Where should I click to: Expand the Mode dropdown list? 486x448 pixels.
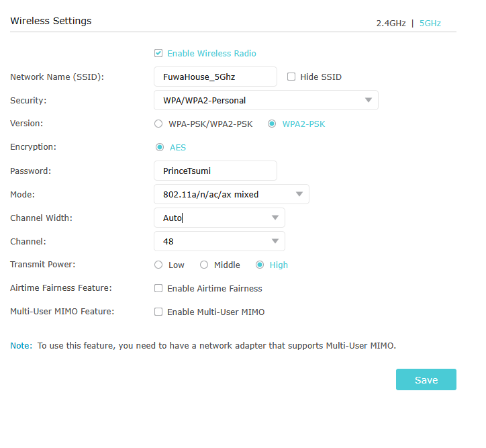pos(231,194)
